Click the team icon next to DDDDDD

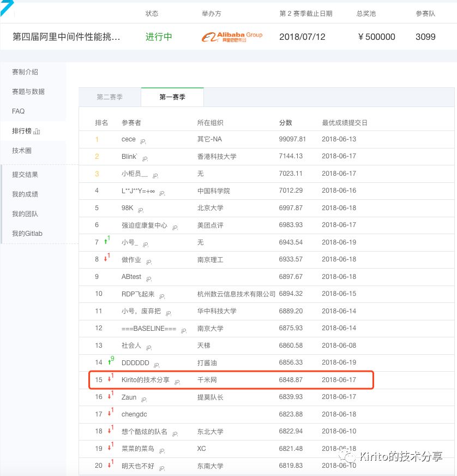click(157, 366)
